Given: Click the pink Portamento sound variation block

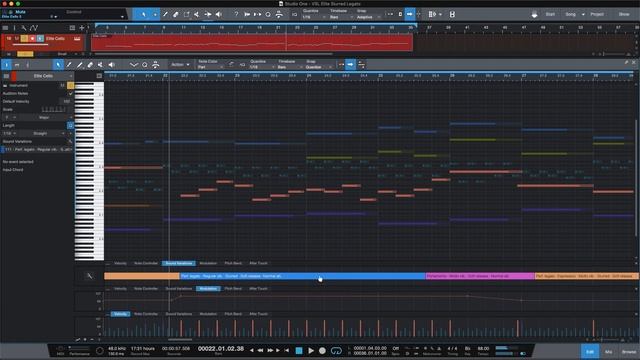Looking at the screenshot, I should [480, 276].
